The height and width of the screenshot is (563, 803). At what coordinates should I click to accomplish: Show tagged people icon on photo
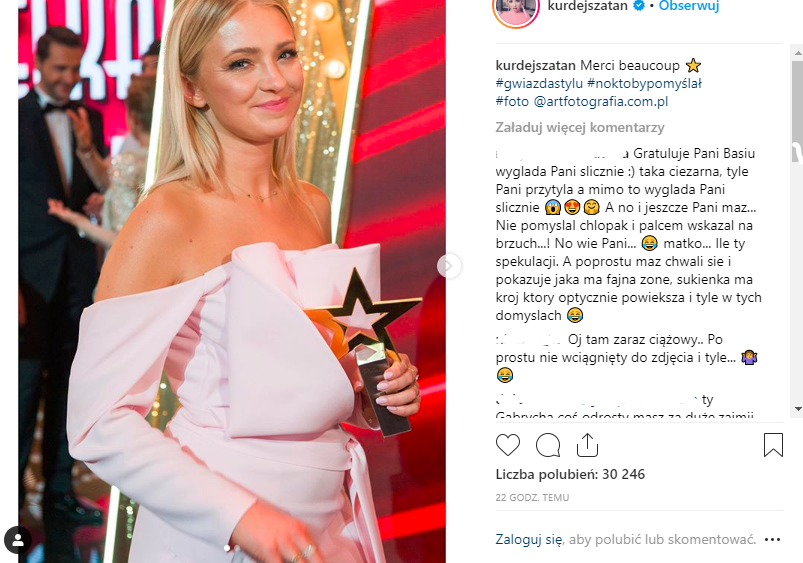[x=18, y=540]
